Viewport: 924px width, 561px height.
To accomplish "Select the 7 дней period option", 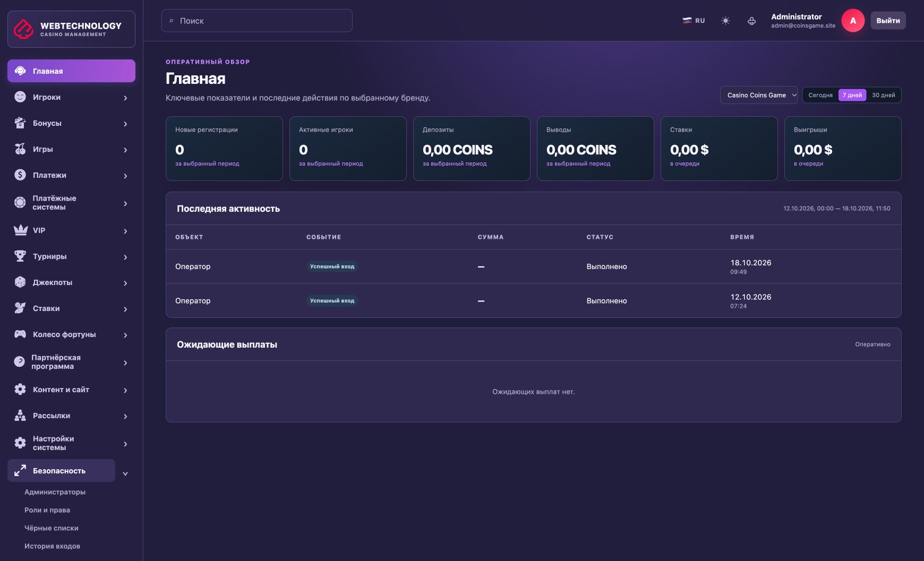I will tap(852, 96).
